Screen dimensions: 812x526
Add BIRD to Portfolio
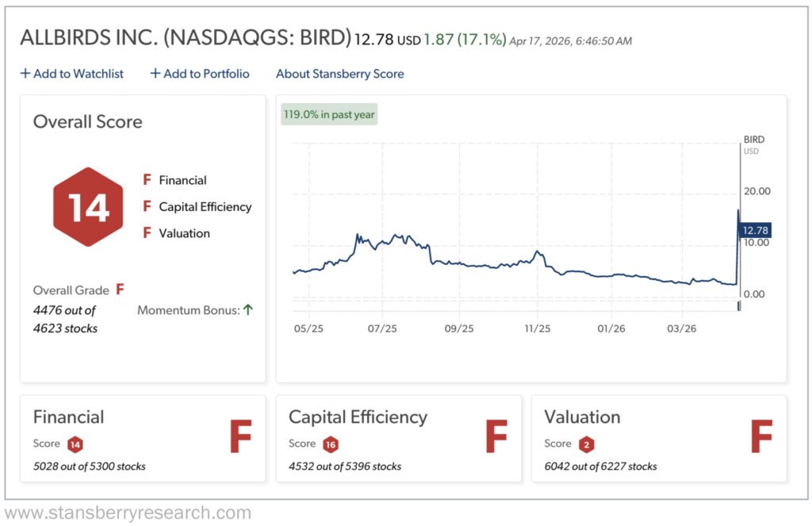(x=200, y=74)
